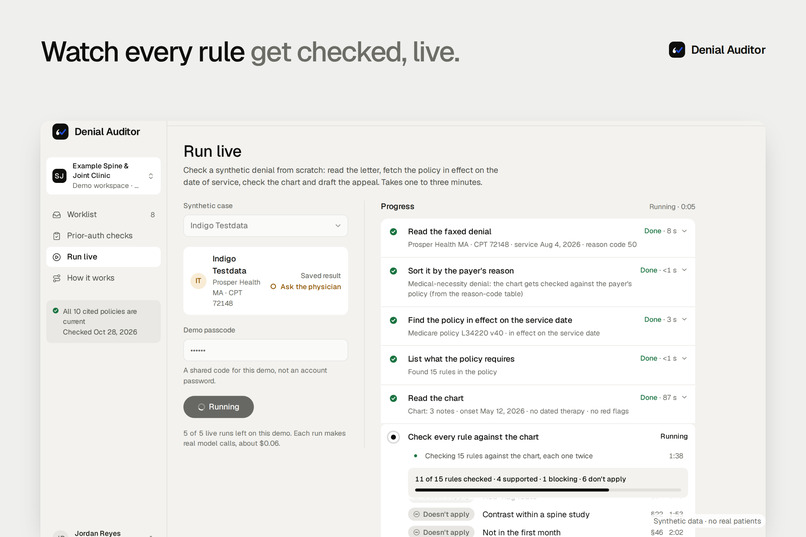Screen dimensions: 806x537
Task: Click the Progress section label
Action: click(397, 207)
